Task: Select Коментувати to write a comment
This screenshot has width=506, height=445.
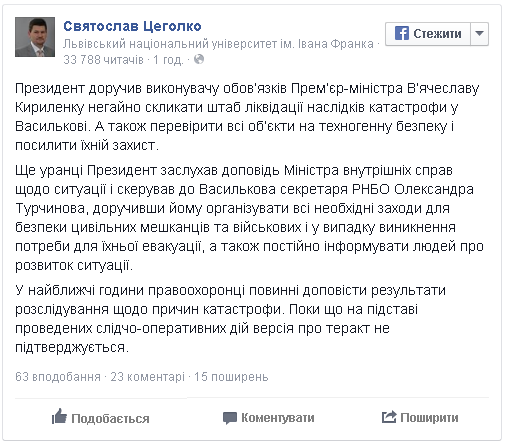Action: [278, 418]
